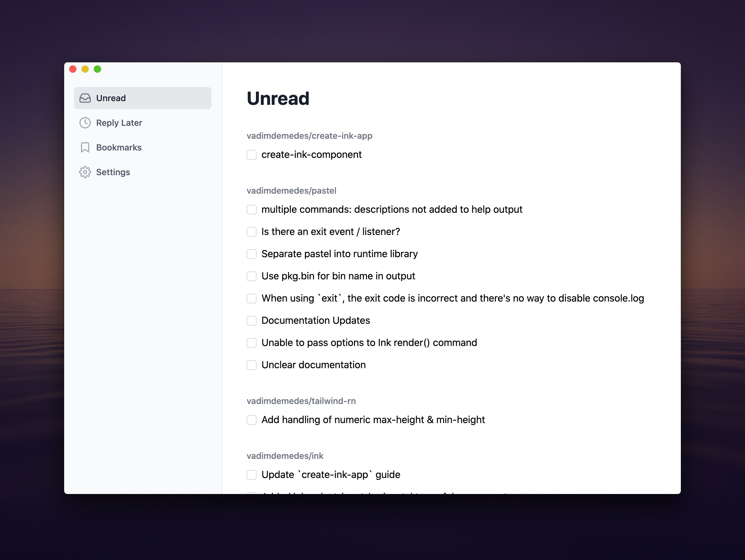This screenshot has height=560, width=745.
Task: Tick the 'Unclear documentation' checkbox
Action: (x=252, y=365)
